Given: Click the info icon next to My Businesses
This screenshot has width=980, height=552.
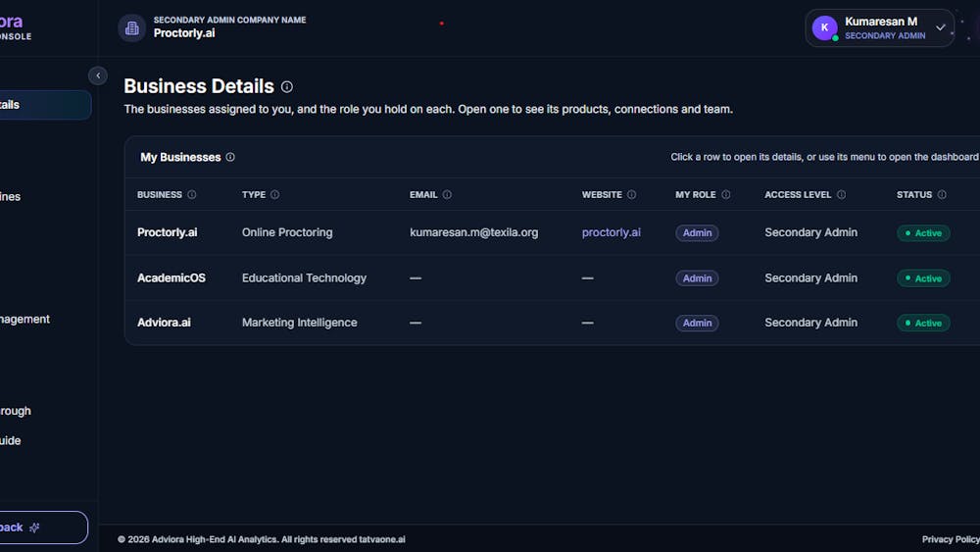Looking at the screenshot, I should [x=230, y=157].
